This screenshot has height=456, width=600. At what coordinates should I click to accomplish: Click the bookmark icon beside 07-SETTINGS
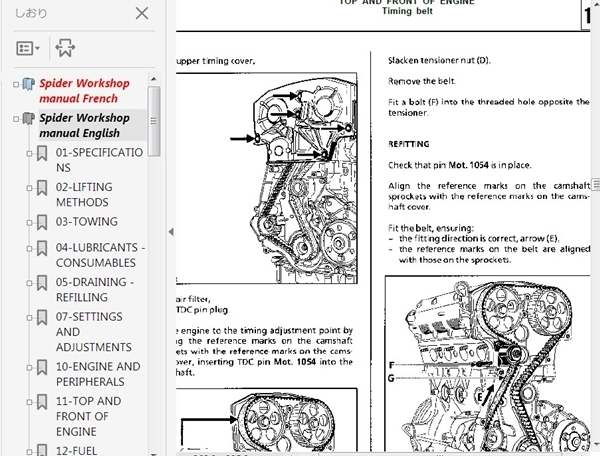(42, 318)
